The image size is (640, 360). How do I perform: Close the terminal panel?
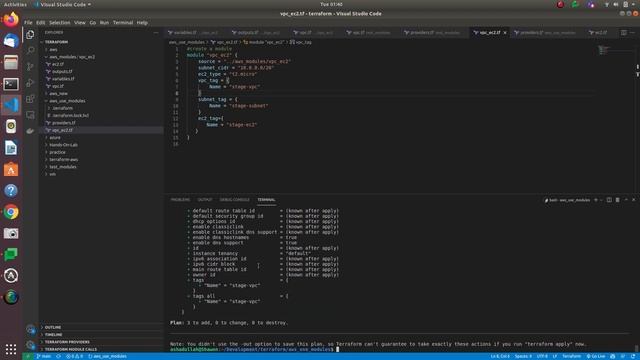(633, 200)
